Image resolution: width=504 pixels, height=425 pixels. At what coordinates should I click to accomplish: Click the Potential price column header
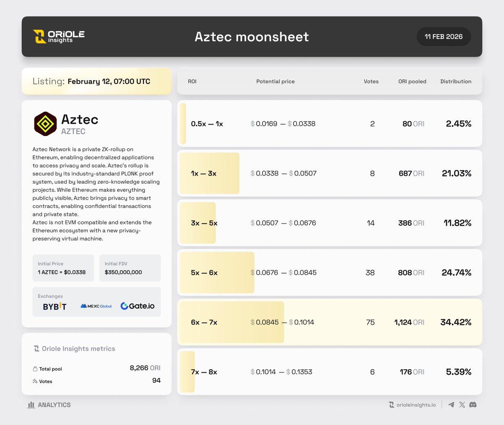(x=276, y=81)
